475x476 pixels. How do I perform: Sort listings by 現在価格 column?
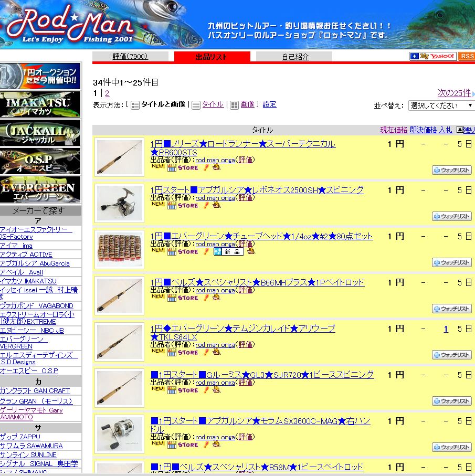[394, 130]
